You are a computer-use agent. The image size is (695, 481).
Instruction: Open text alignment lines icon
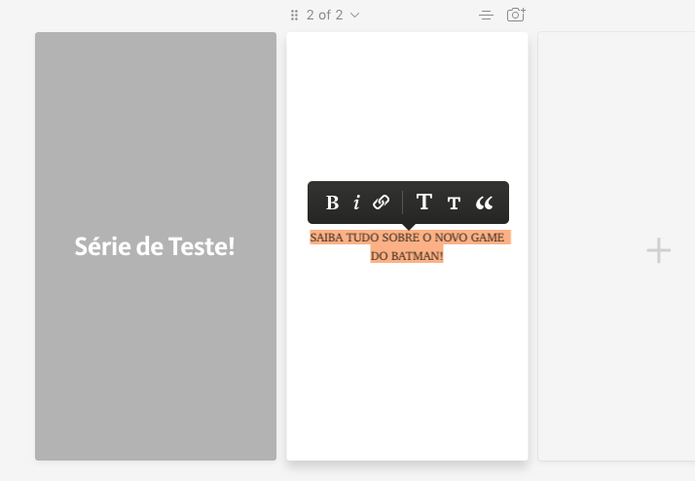[x=486, y=16]
